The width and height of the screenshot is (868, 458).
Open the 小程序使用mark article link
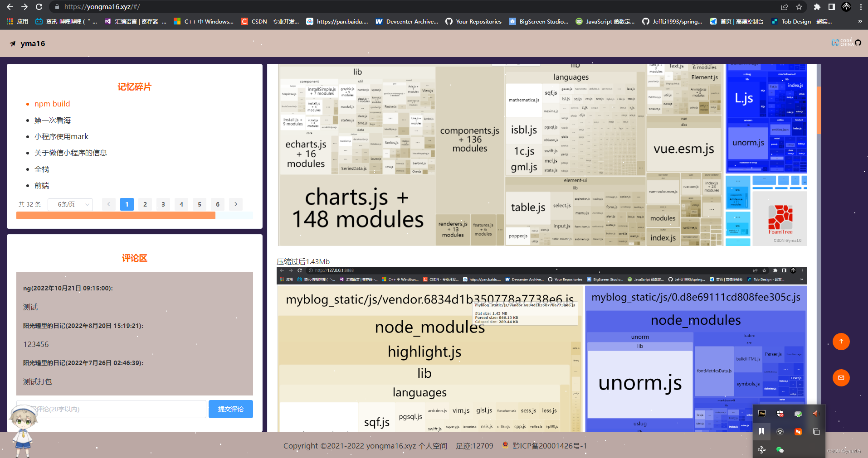pos(61,136)
